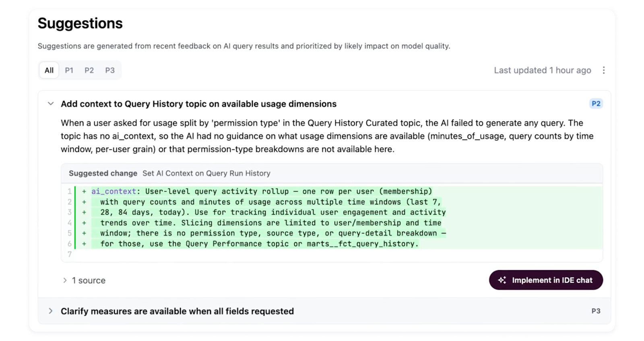Switch to the P3 priority tab

(110, 70)
